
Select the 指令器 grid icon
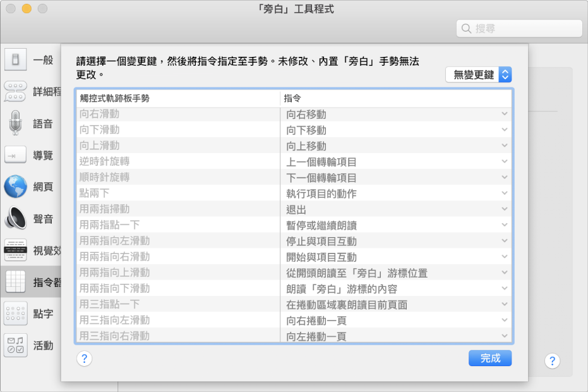click(15, 281)
